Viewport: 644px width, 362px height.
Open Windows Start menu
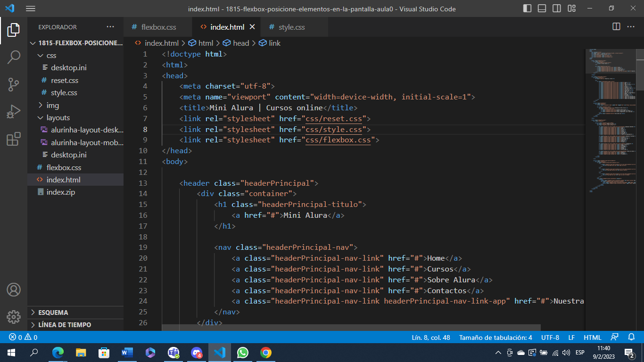click(11, 352)
